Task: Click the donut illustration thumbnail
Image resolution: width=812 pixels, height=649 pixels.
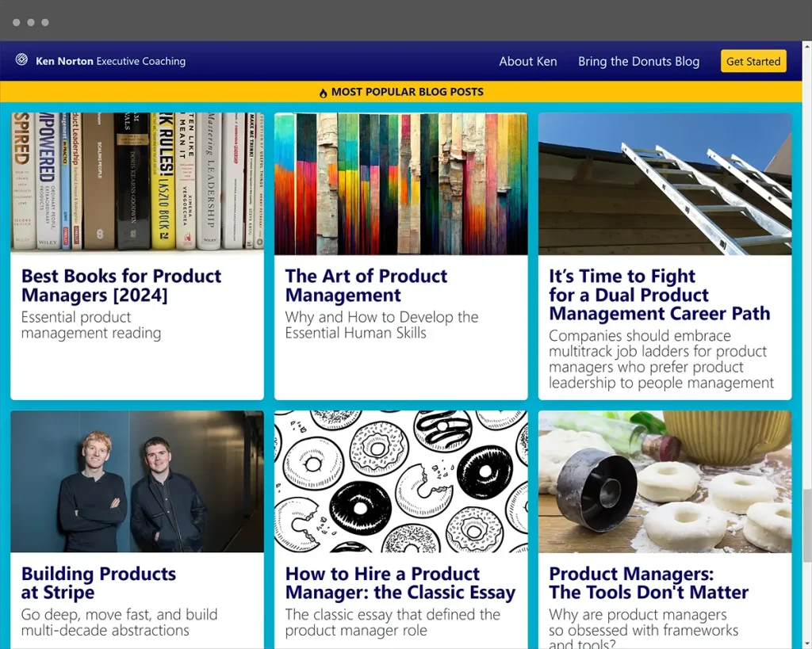Action: pyautogui.click(x=400, y=481)
